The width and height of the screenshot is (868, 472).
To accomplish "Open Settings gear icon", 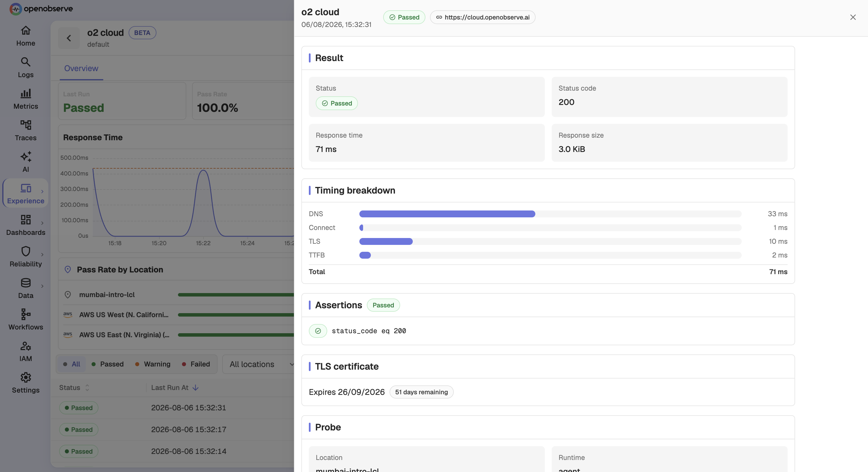I will coord(26,377).
